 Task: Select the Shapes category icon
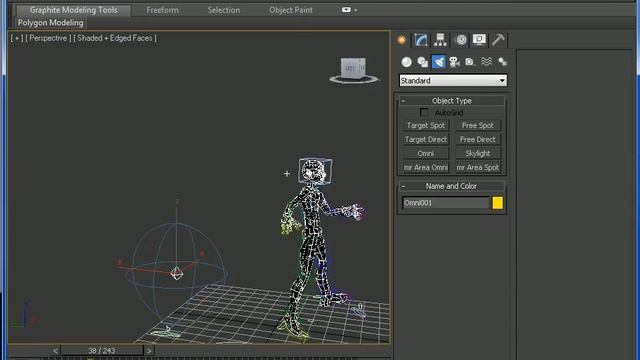pos(422,62)
